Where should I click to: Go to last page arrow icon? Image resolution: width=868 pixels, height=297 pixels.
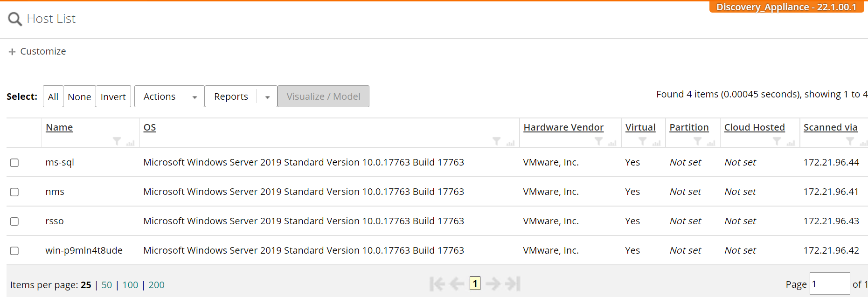(x=513, y=283)
